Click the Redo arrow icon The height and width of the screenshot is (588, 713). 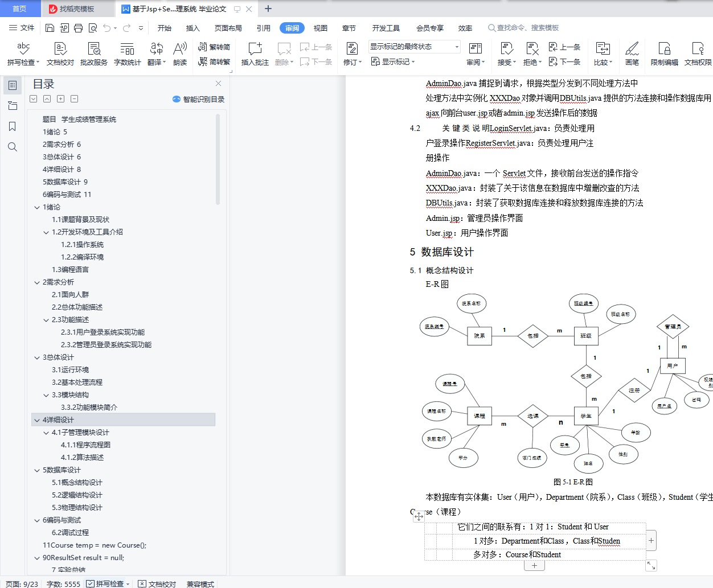click(126, 28)
